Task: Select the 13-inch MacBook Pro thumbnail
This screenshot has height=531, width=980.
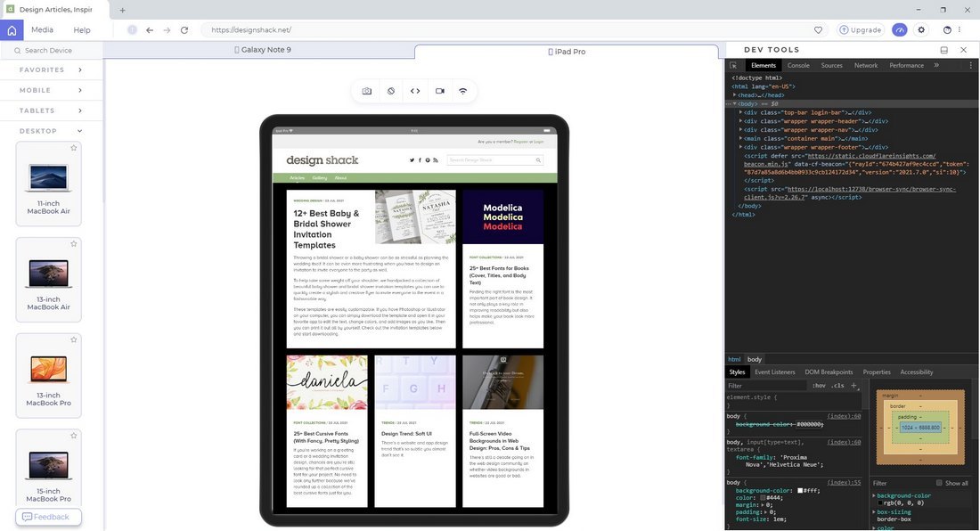Action: tap(48, 369)
